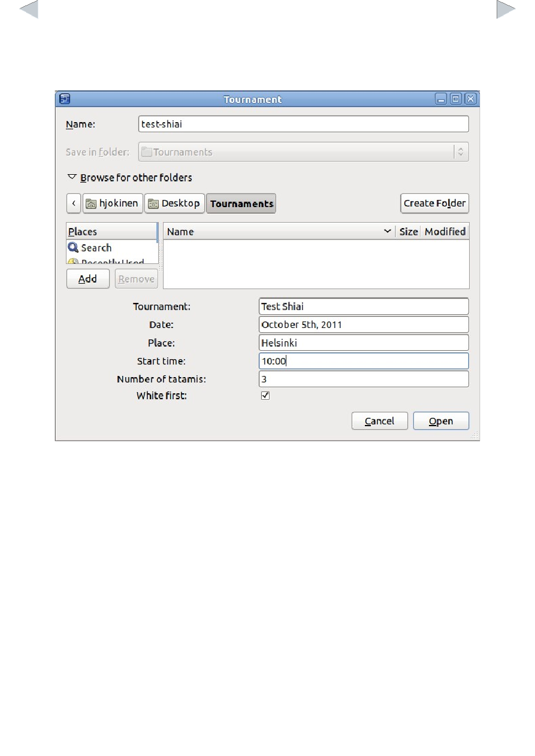This screenshot has width=535, height=756.
Task: Click the Open button
Action: pyautogui.click(x=441, y=421)
